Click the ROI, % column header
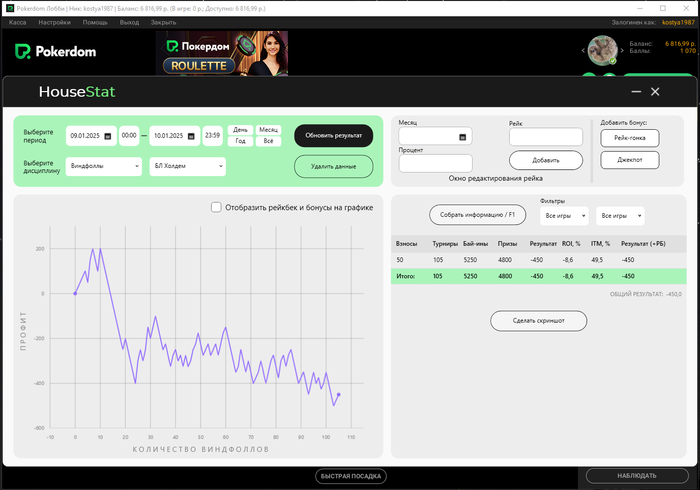The width and height of the screenshot is (700, 490). click(x=571, y=244)
